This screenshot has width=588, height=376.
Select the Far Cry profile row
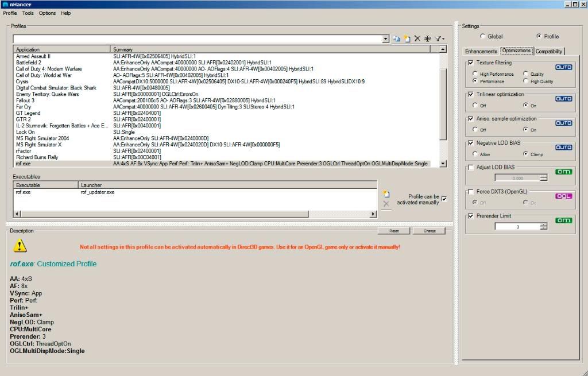click(x=222, y=107)
